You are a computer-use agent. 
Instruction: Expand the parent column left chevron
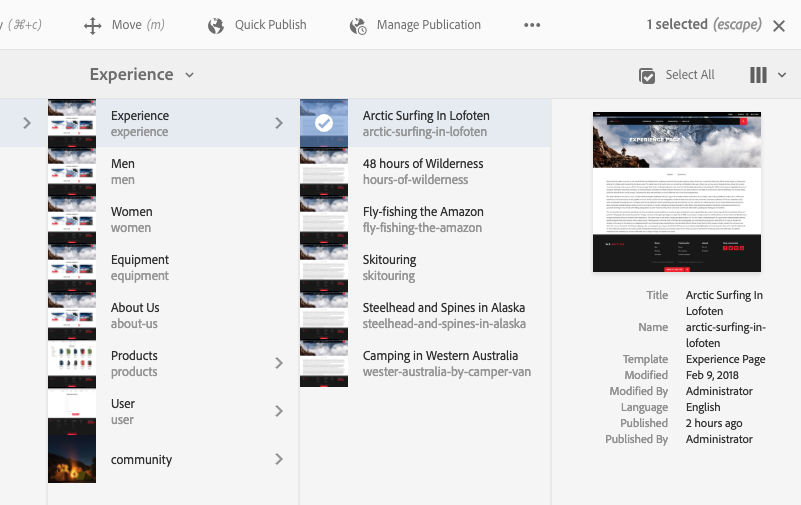tap(27, 123)
